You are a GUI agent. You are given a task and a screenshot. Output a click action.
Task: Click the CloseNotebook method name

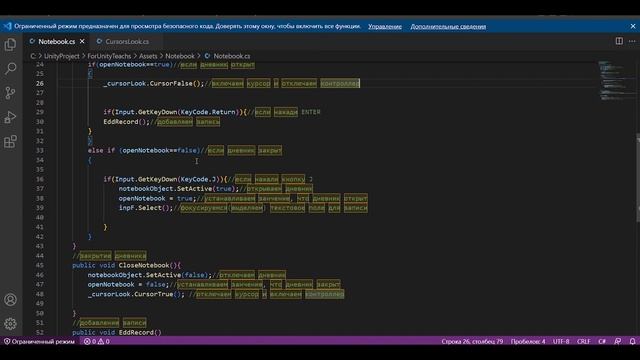pyautogui.click(x=144, y=265)
